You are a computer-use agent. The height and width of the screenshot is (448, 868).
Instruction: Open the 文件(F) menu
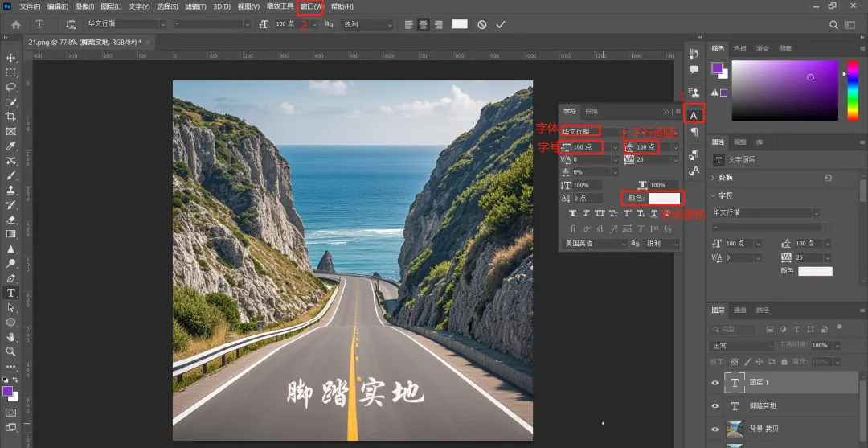pyautogui.click(x=30, y=6)
